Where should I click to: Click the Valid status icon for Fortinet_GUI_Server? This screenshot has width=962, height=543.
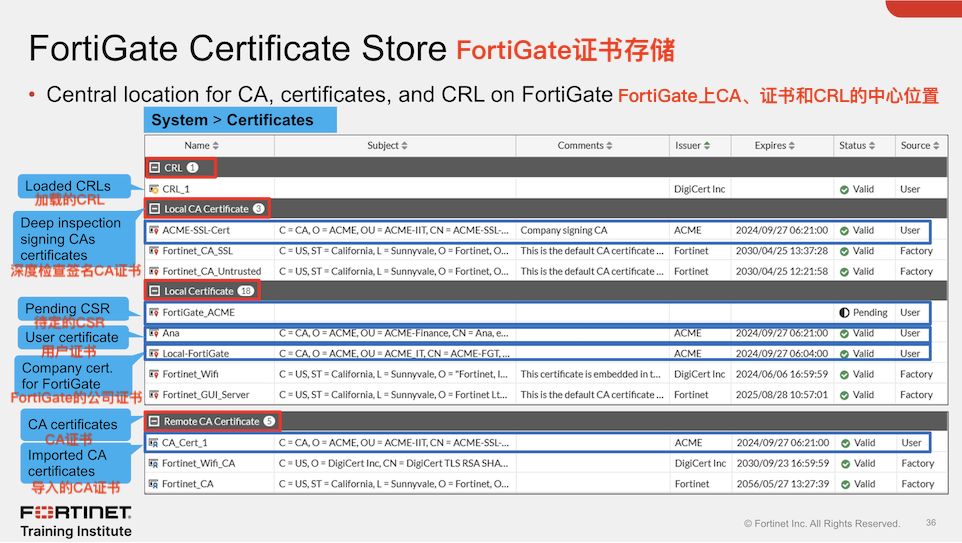click(844, 395)
